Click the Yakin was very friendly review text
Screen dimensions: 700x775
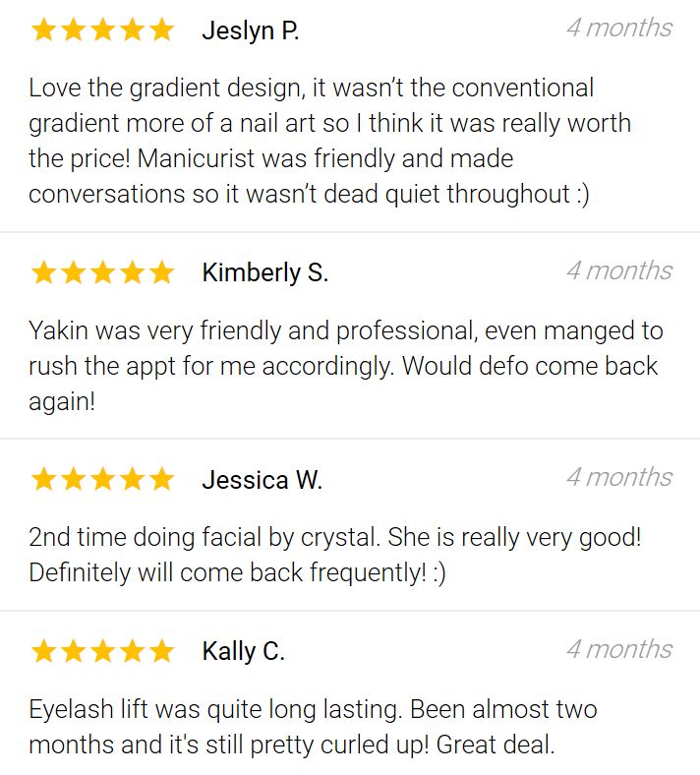346,366
